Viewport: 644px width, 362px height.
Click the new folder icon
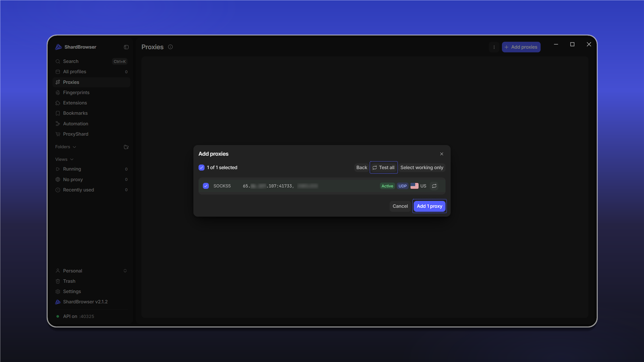click(126, 147)
